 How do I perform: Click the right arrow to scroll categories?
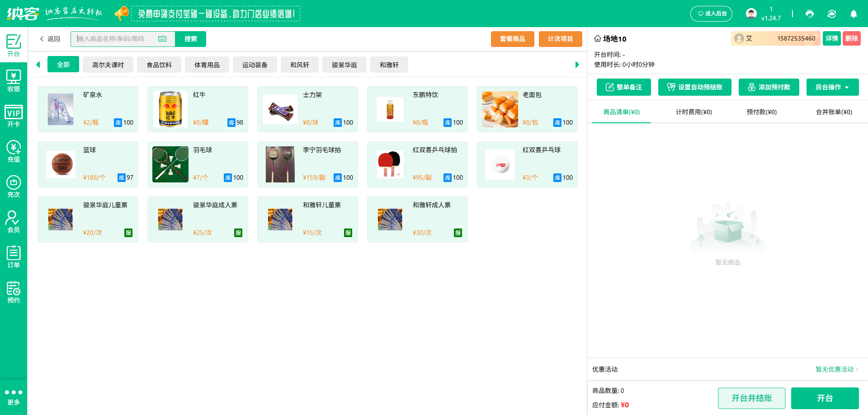click(x=577, y=65)
